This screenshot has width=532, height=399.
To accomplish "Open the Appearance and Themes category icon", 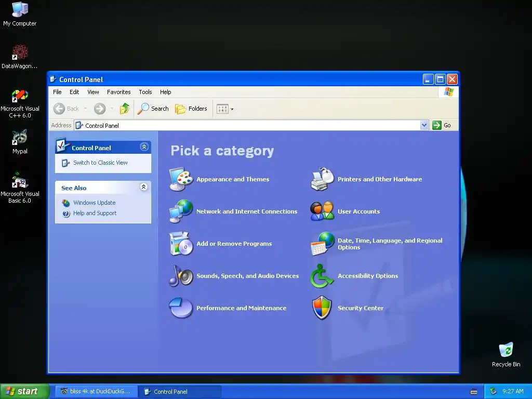I will point(181,179).
